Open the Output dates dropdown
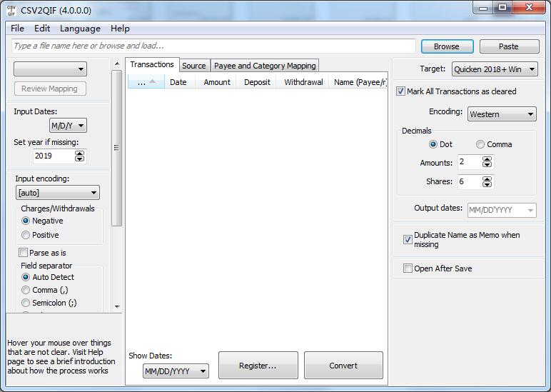The height and width of the screenshot is (392, 551). pos(502,210)
